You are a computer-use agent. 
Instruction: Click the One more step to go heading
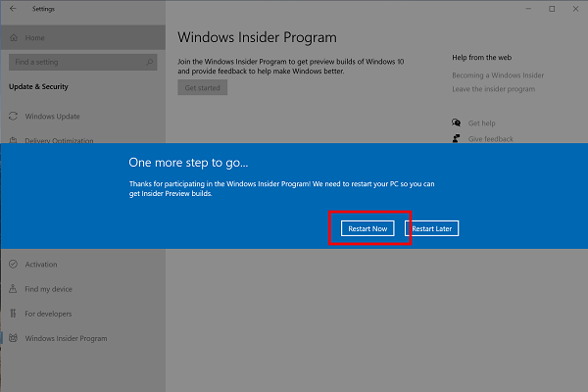(x=188, y=163)
